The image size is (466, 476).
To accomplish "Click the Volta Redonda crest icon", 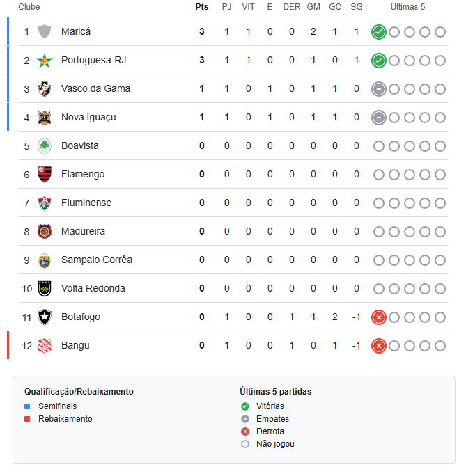I will click(45, 288).
